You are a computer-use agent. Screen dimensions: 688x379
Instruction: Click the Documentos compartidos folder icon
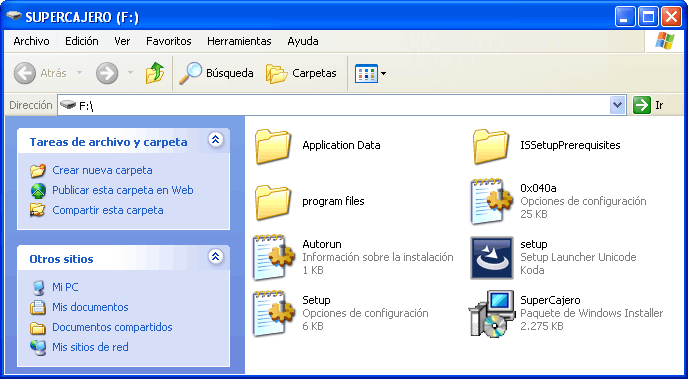coord(38,327)
